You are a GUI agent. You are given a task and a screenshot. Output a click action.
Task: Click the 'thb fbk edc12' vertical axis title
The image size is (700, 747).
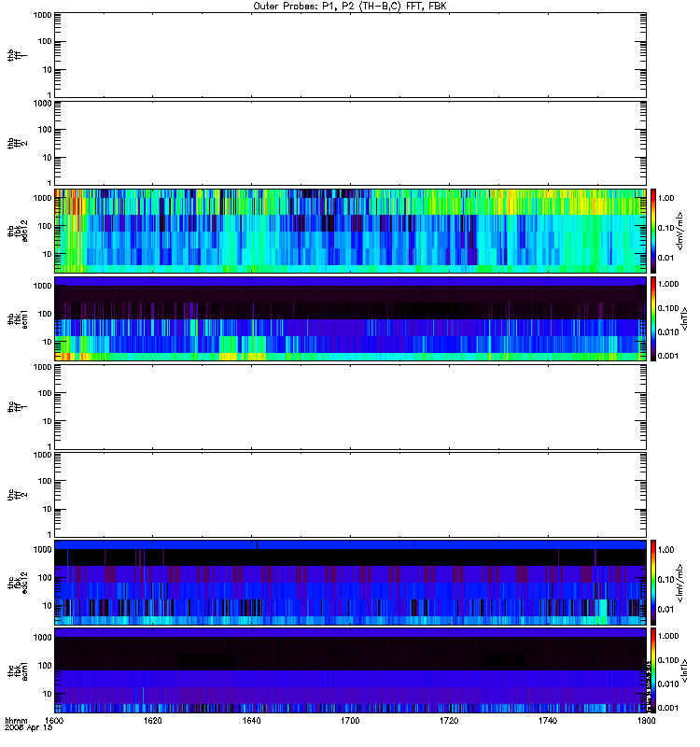click(18, 231)
